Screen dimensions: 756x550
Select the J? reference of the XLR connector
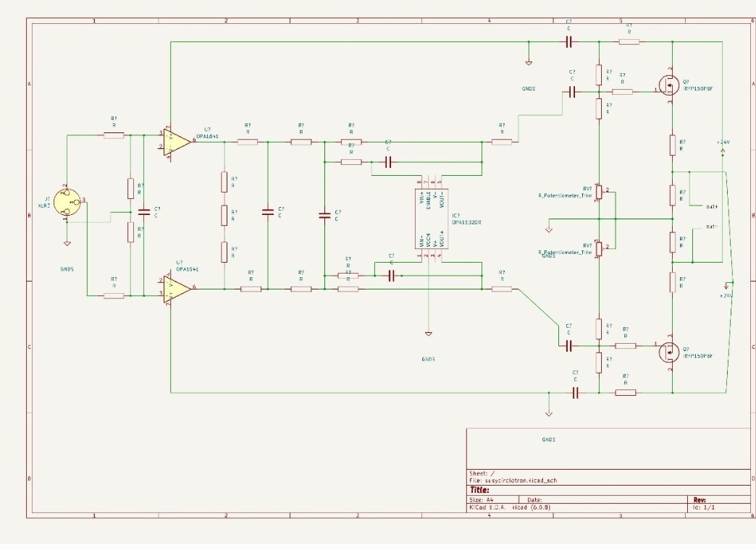pos(47,198)
